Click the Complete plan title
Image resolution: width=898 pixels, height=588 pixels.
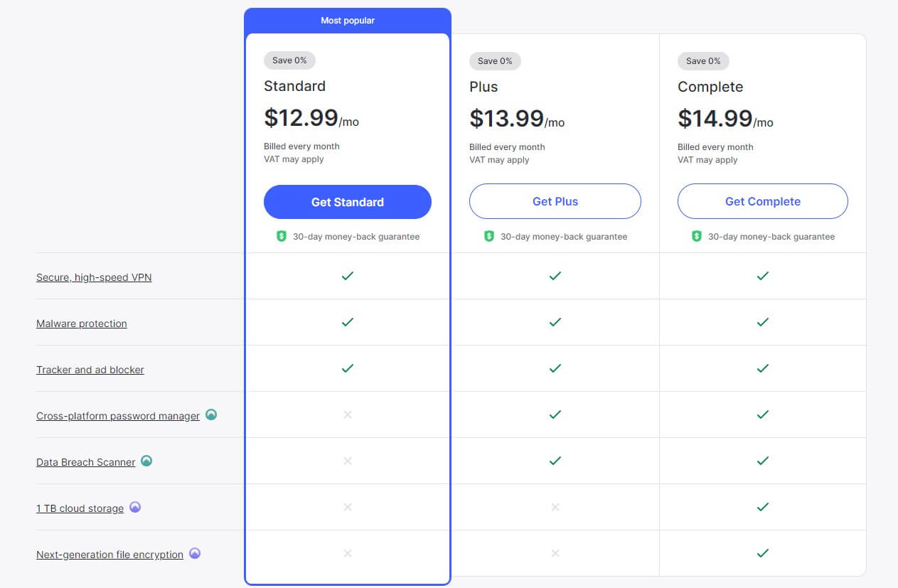(x=710, y=87)
